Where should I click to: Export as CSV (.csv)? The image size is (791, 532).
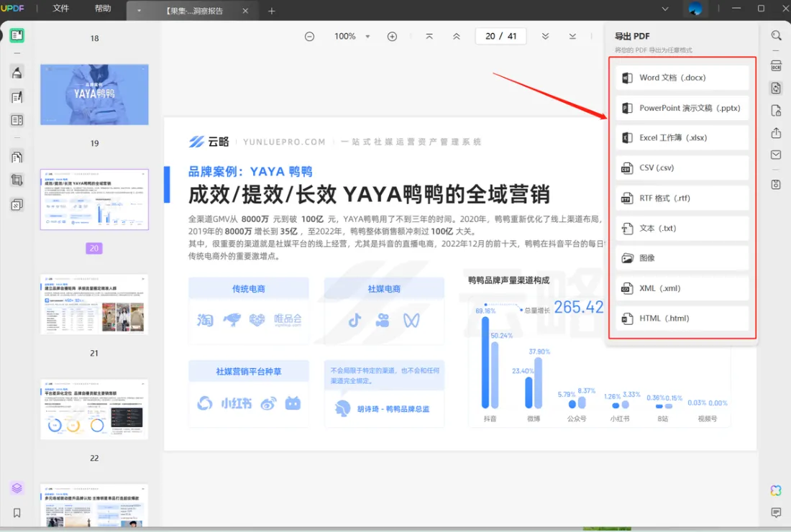[x=682, y=168]
